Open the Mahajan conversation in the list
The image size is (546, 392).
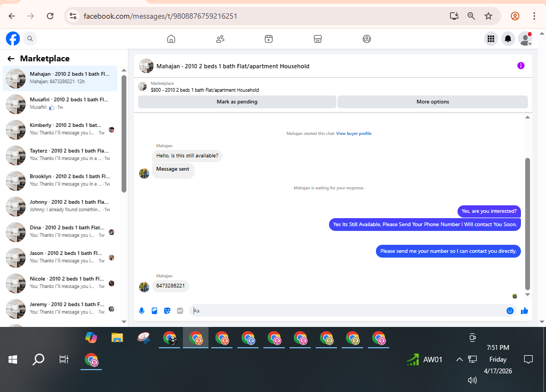click(60, 78)
